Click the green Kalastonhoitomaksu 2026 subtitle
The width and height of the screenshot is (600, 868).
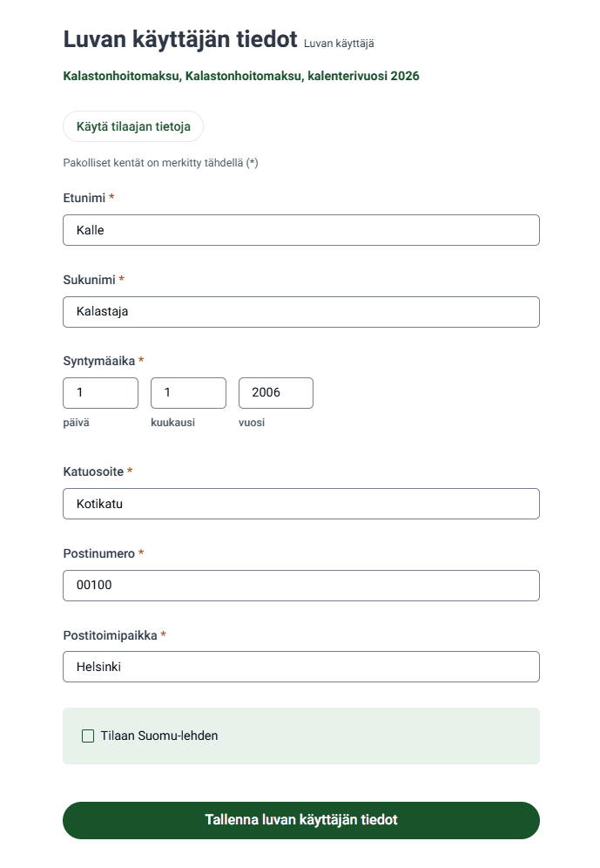point(241,77)
